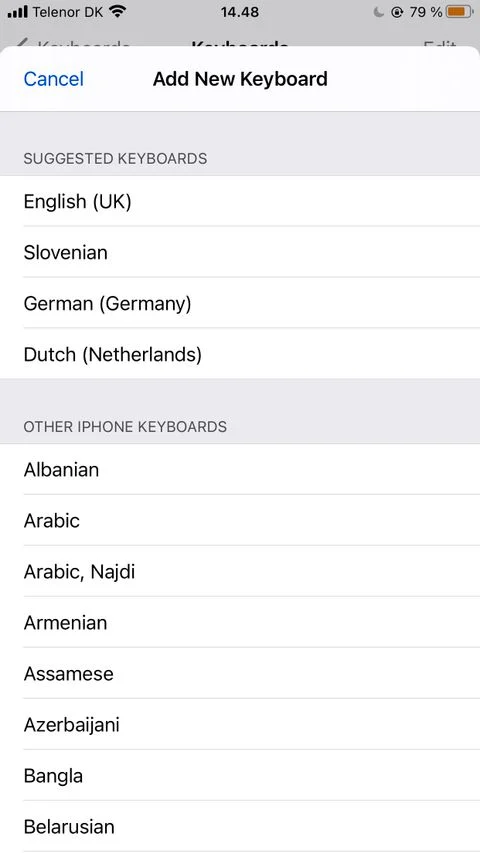Pick the Bangla keyboard
The height and width of the screenshot is (853, 480).
pyautogui.click(x=240, y=776)
